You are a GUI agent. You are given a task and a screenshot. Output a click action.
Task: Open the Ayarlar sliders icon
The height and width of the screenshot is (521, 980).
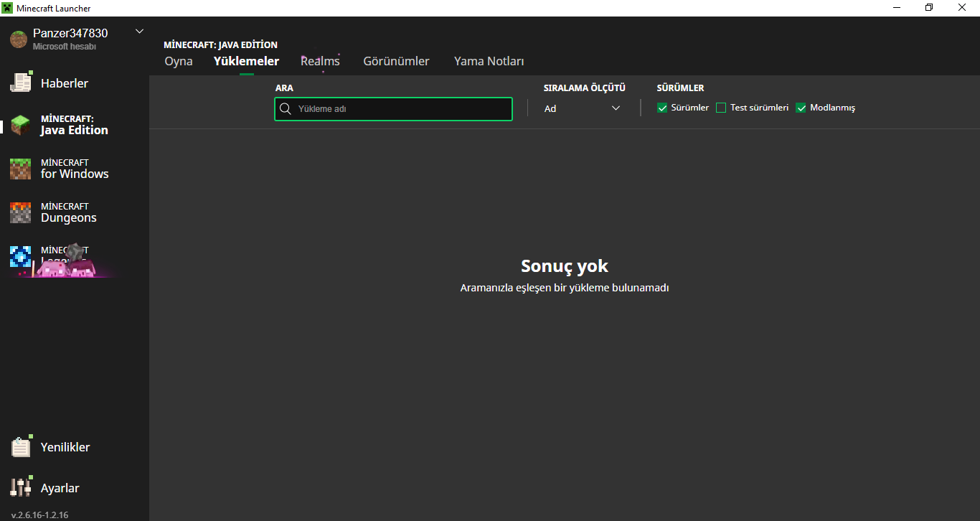pyautogui.click(x=21, y=487)
